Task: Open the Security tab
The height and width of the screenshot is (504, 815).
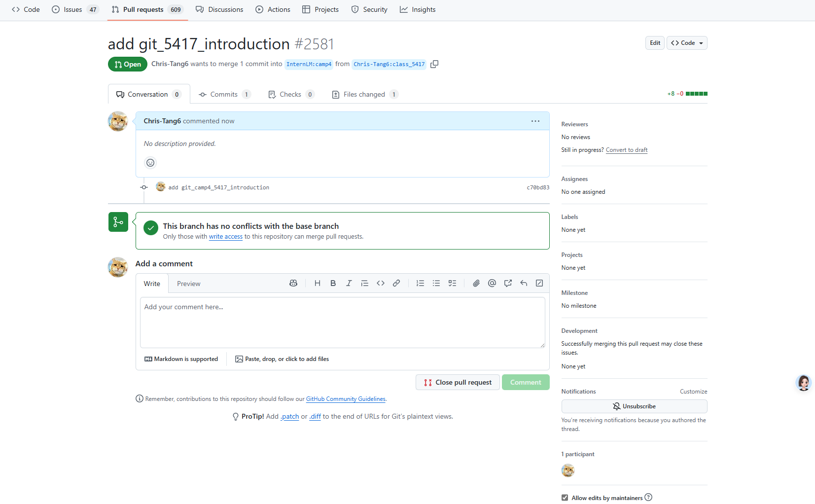Action: point(369,9)
